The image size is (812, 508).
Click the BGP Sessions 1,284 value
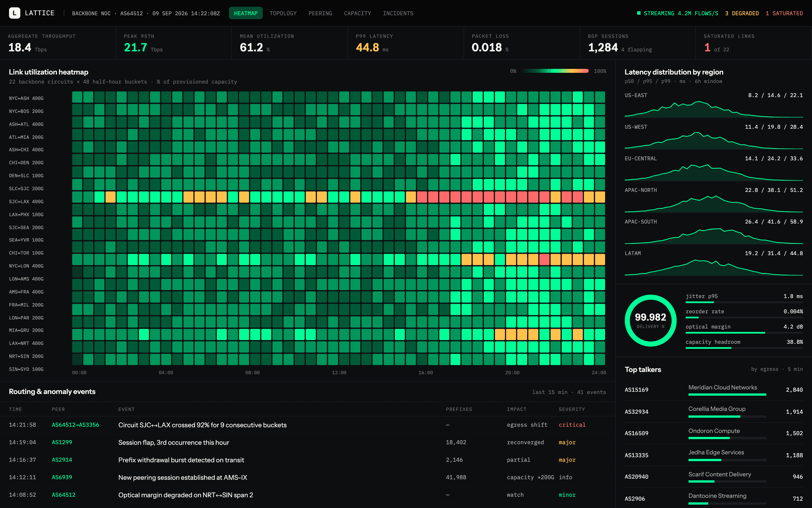point(603,47)
